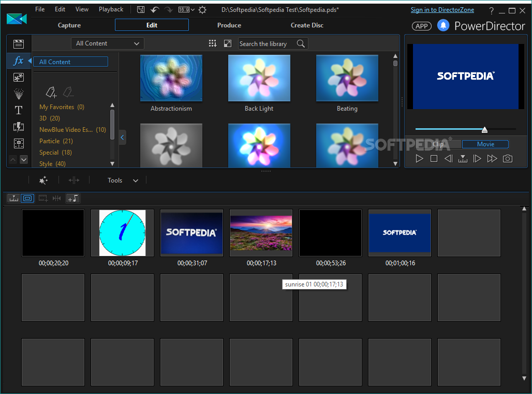Click tag list scroll up arrow

(112, 105)
